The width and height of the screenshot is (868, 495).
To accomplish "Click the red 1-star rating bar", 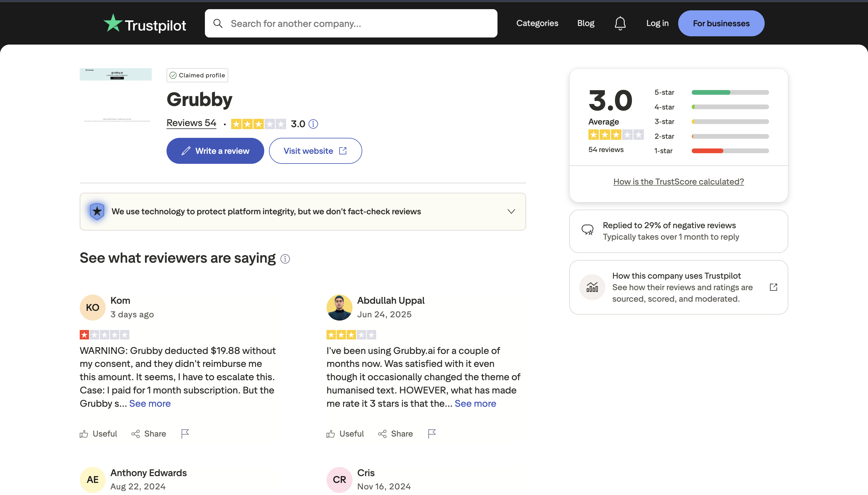I will pyautogui.click(x=707, y=151).
